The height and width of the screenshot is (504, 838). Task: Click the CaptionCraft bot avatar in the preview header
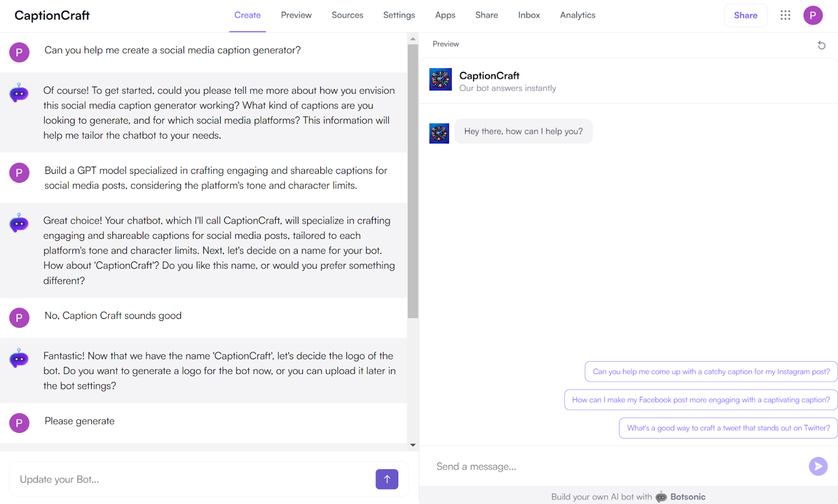(x=440, y=80)
